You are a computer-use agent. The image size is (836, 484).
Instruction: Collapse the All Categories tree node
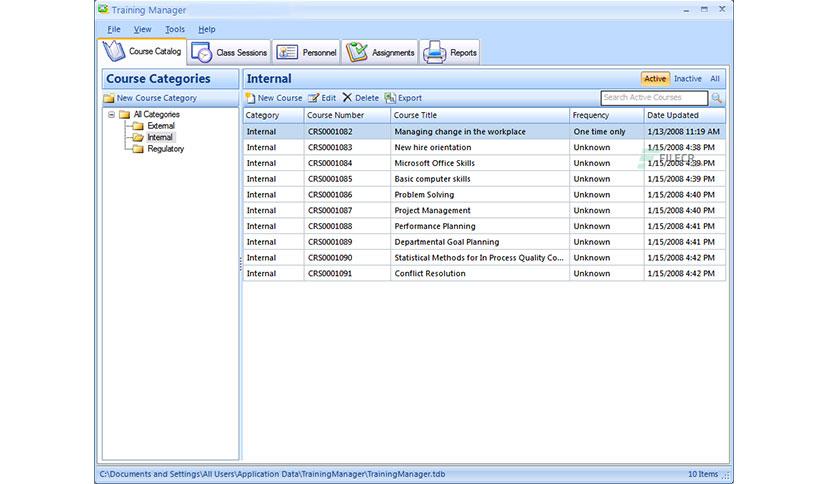click(111, 114)
